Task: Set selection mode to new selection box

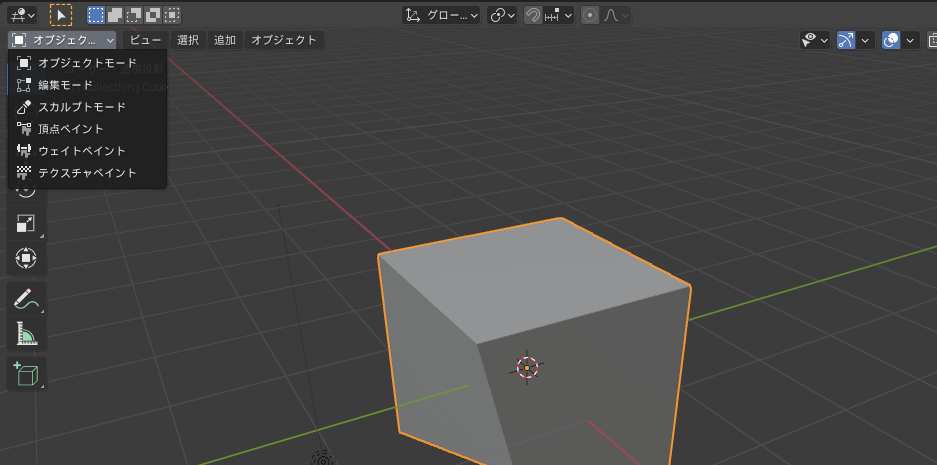Action: coord(95,15)
